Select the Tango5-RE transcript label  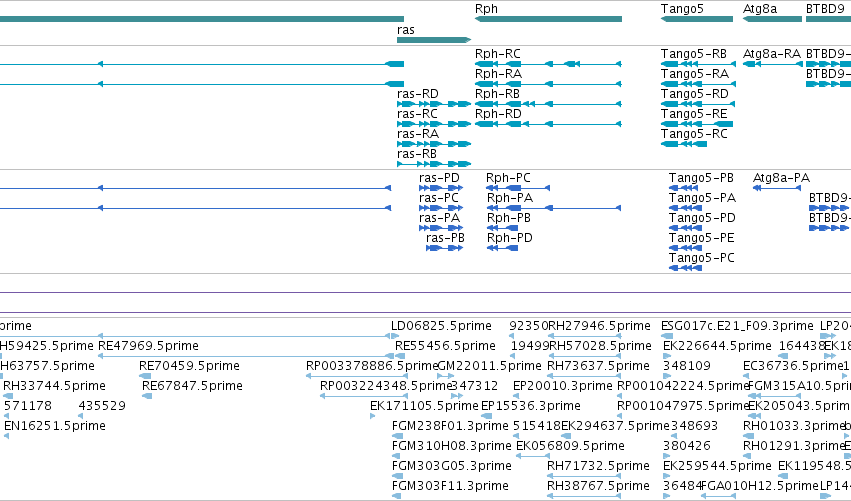(x=694, y=114)
